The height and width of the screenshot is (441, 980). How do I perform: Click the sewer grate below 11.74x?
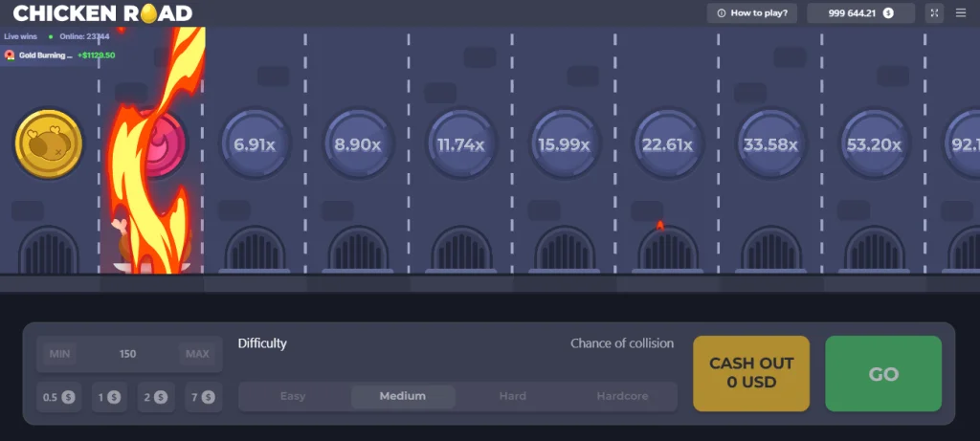click(x=460, y=250)
